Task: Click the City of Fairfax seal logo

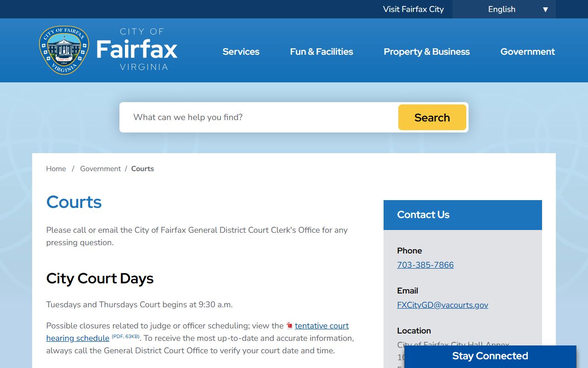Action: tap(64, 50)
